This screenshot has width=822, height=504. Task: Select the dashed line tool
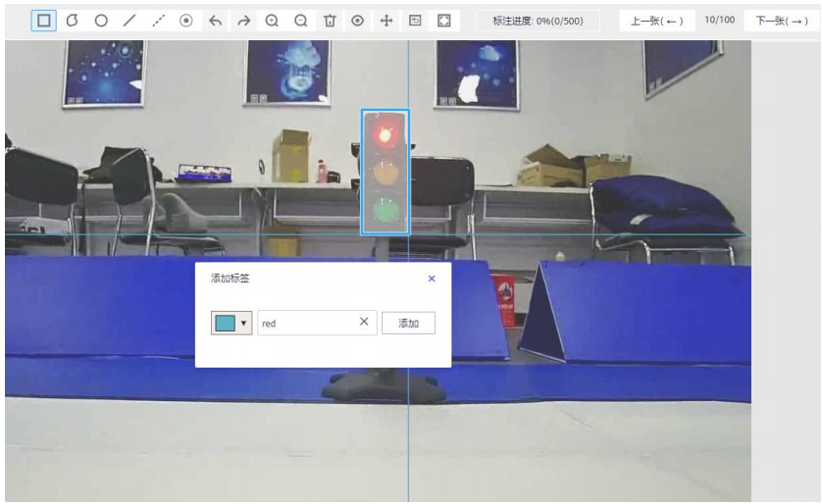tap(158, 21)
